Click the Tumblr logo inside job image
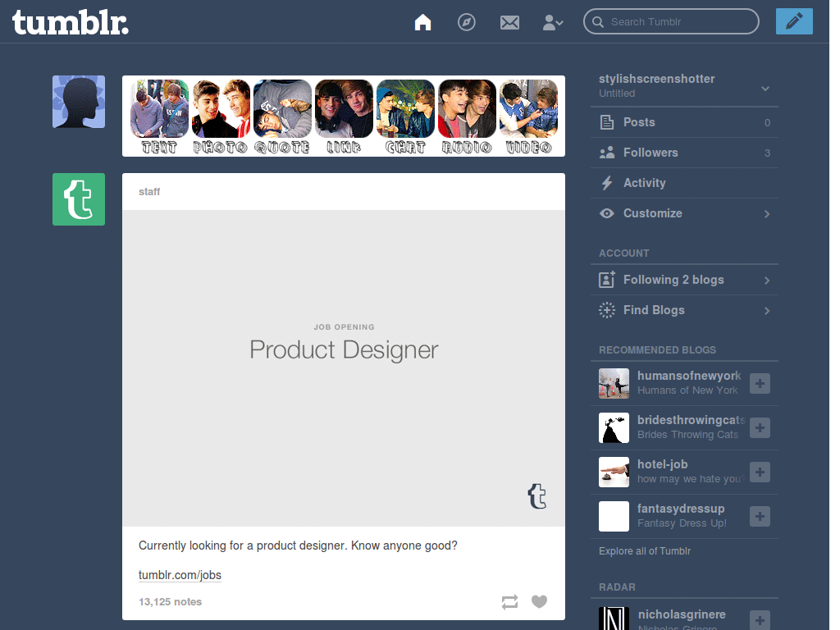 [x=536, y=496]
